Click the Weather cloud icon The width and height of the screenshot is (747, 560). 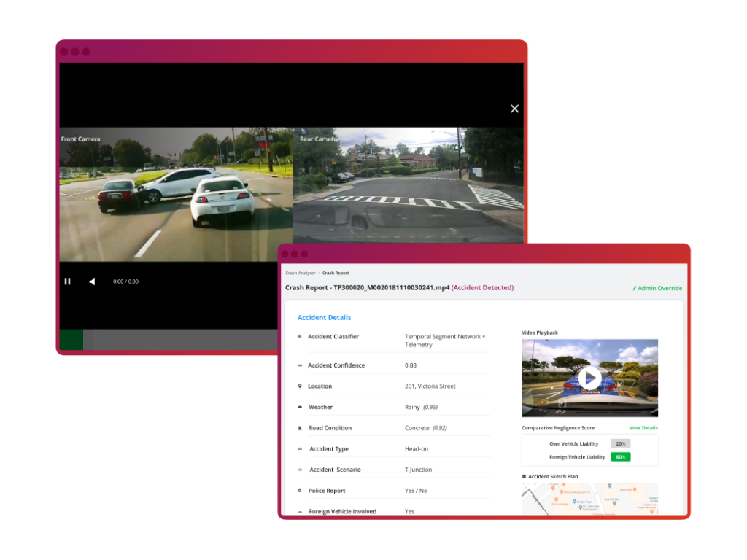(300, 407)
